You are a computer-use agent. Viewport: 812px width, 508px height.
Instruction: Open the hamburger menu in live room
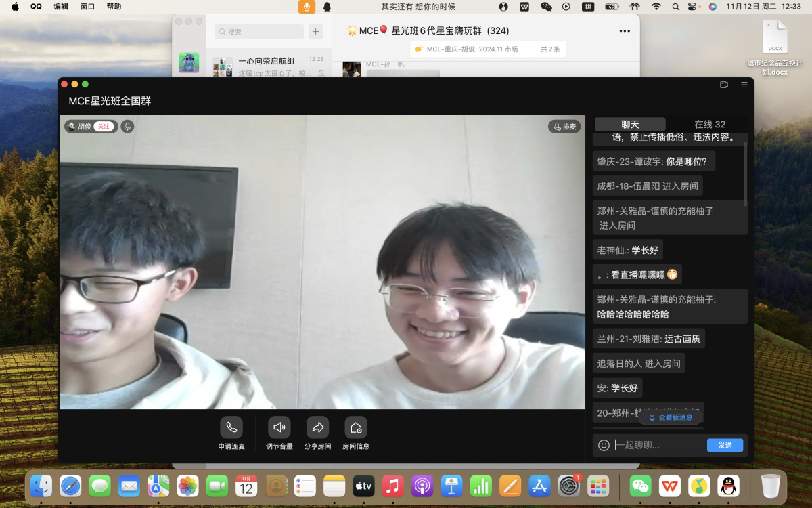coord(744,85)
